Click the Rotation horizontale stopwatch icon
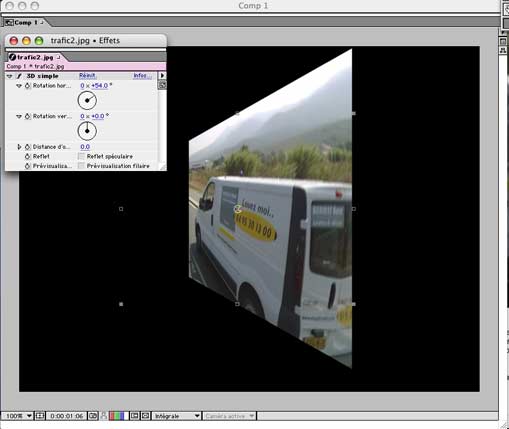The height and width of the screenshot is (429, 509). [x=28, y=86]
